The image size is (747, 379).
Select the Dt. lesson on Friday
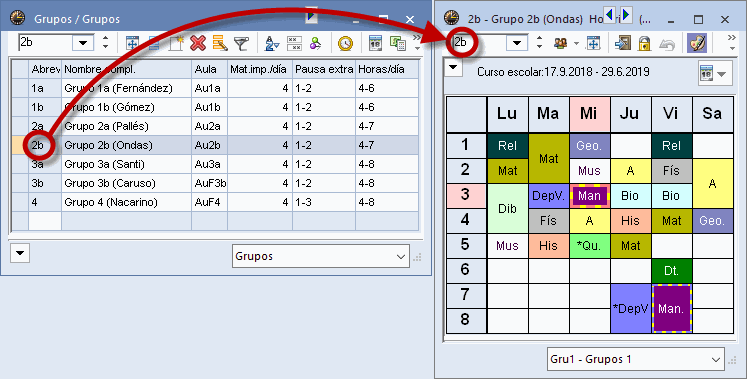point(671,271)
